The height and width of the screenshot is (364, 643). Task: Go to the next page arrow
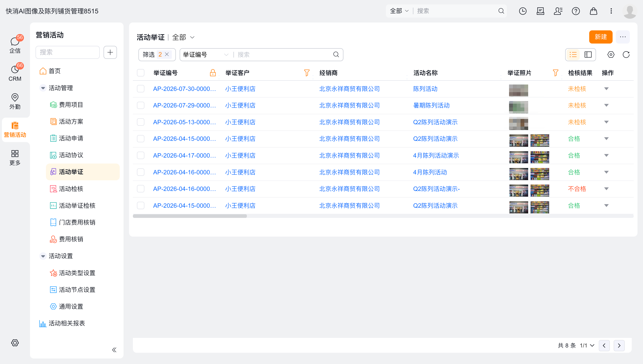pos(619,346)
